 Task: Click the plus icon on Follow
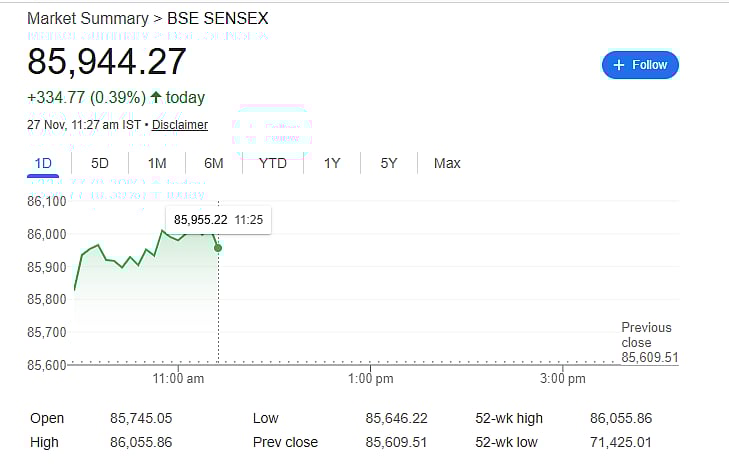619,65
